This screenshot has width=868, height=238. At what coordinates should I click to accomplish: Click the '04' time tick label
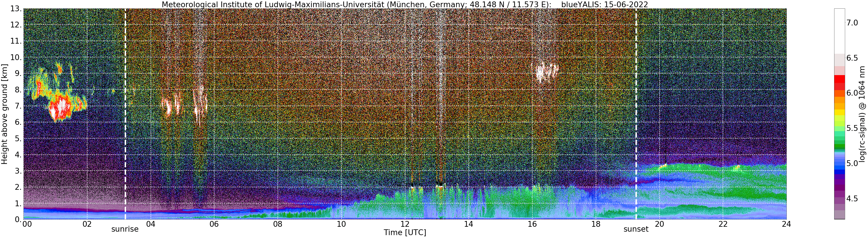[151, 224]
